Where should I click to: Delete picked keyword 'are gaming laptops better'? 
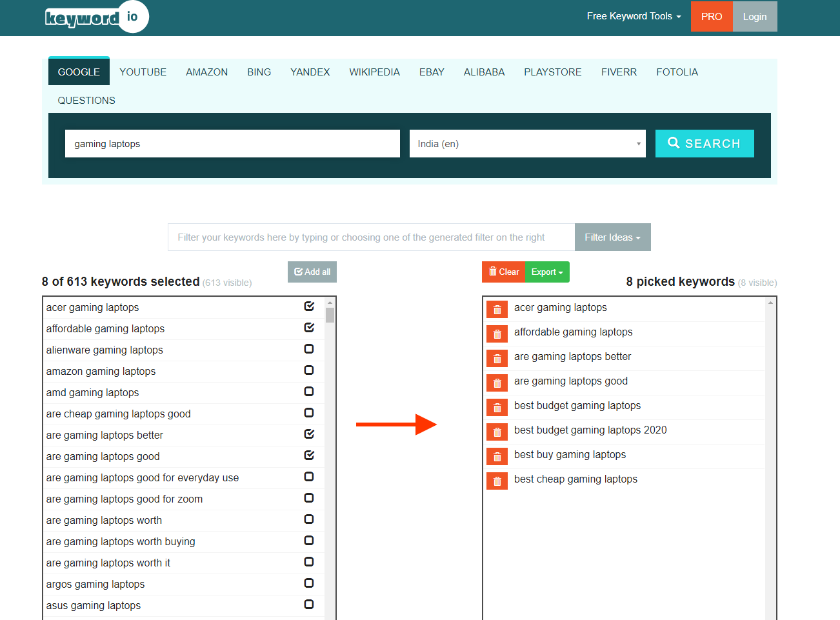pos(497,359)
